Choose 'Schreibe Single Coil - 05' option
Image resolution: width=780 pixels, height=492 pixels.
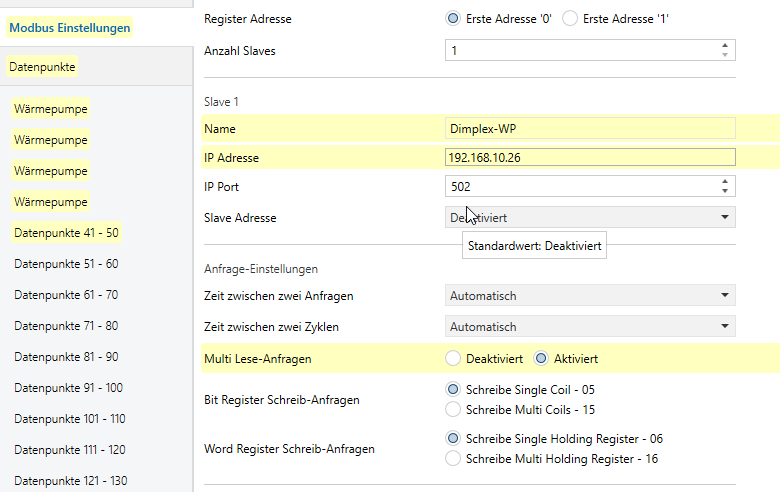coord(453,390)
